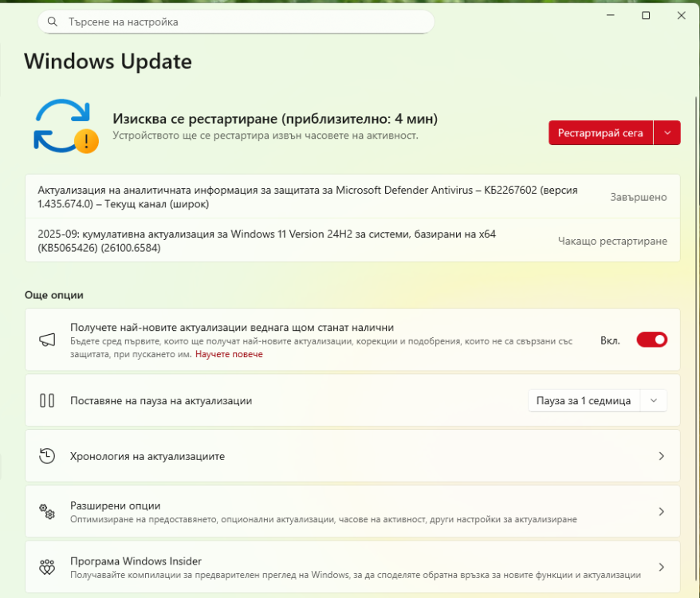Viewport: 700px width, 598px height.
Task: Close the Settings window
Action: (x=681, y=15)
